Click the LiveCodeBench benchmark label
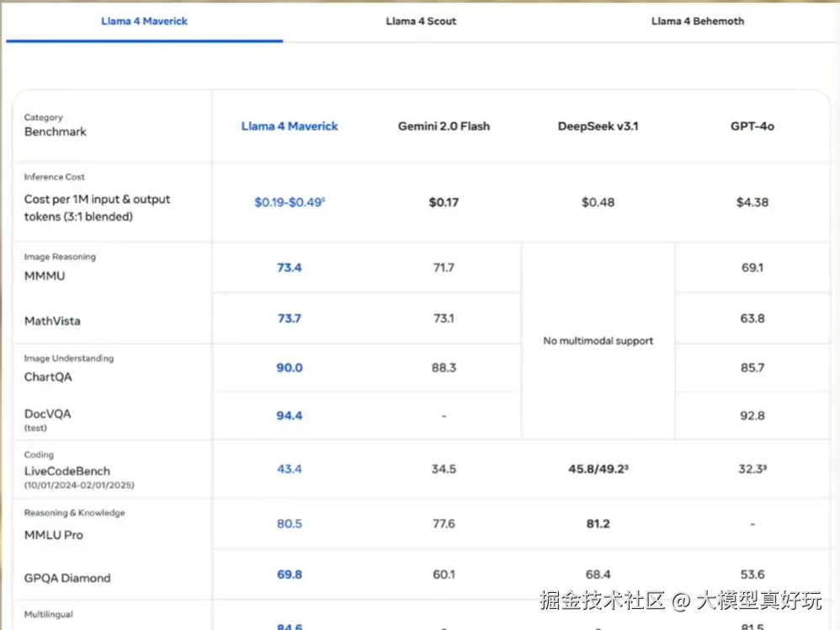This screenshot has width=840, height=630. click(x=67, y=471)
